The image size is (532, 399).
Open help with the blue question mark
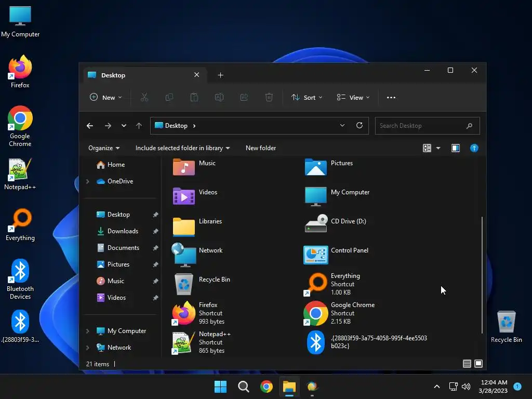pyautogui.click(x=474, y=148)
